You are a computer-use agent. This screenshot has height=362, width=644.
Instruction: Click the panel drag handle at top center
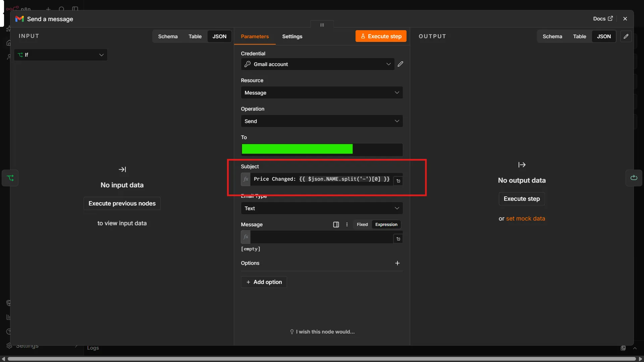pos(322,25)
